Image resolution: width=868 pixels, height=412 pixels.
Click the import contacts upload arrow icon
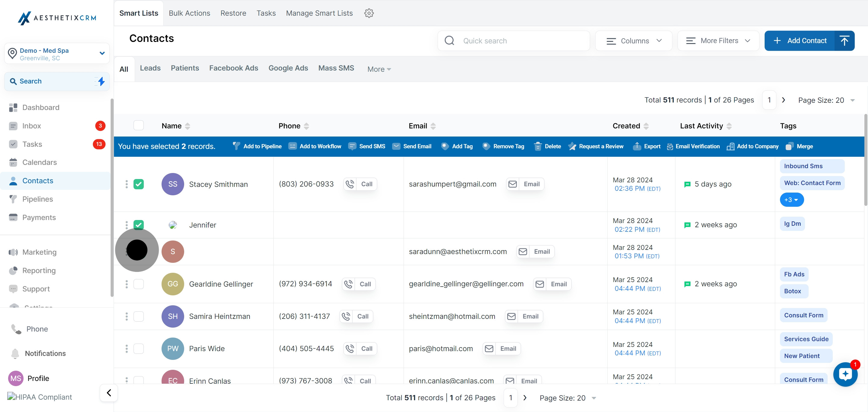click(x=844, y=41)
